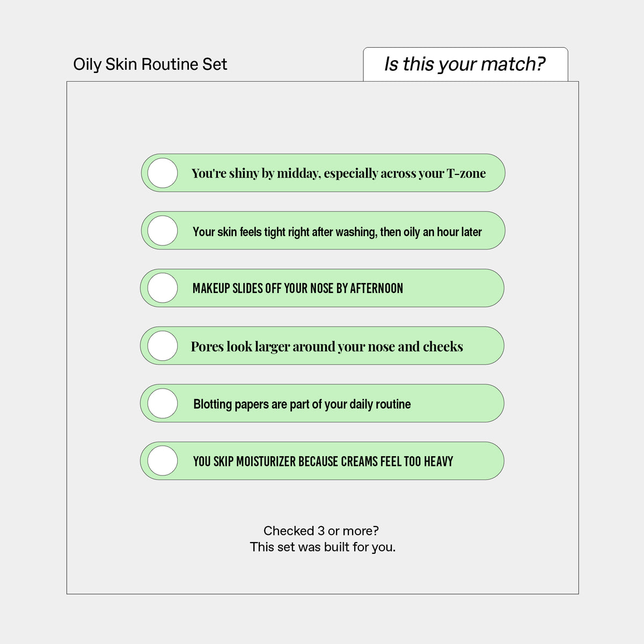Open the 'Is this your match?' tab

pyautogui.click(x=465, y=64)
